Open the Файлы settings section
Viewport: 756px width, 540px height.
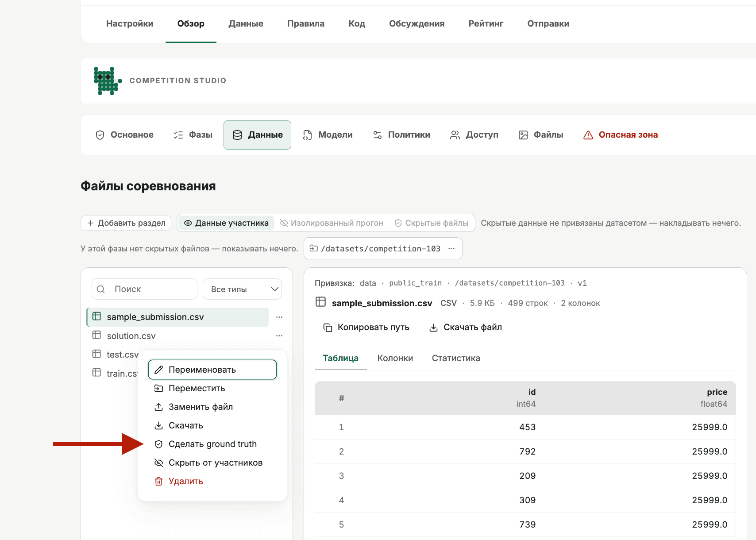tap(541, 135)
